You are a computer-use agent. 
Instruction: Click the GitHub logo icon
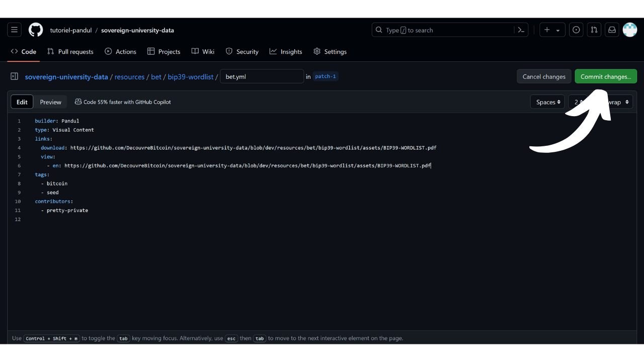pyautogui.click(x=36, y=30)
